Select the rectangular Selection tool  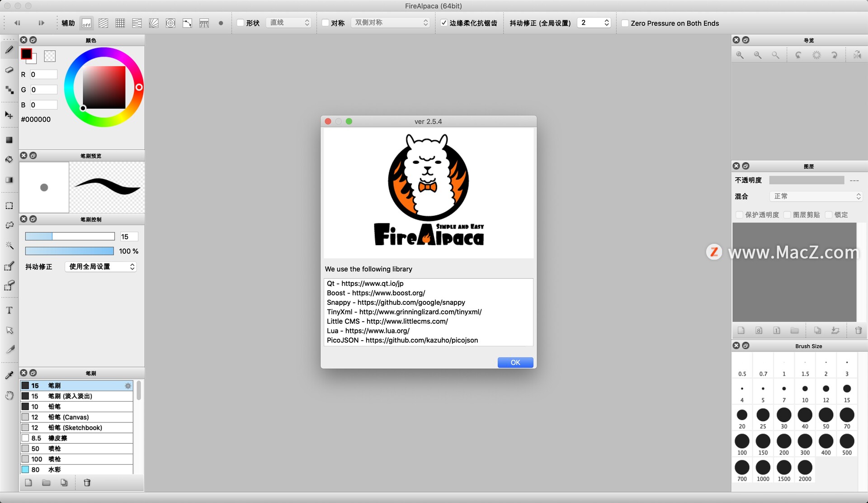click(9, 205)
